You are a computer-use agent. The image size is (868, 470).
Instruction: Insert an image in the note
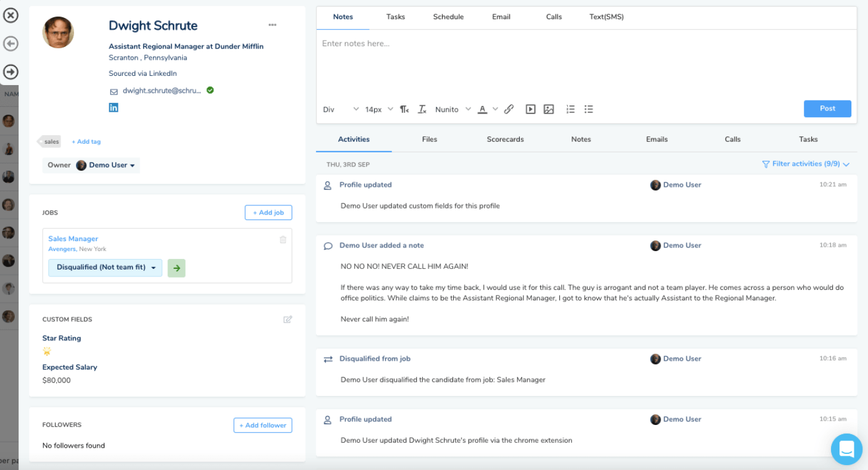(x=549, y=109)
